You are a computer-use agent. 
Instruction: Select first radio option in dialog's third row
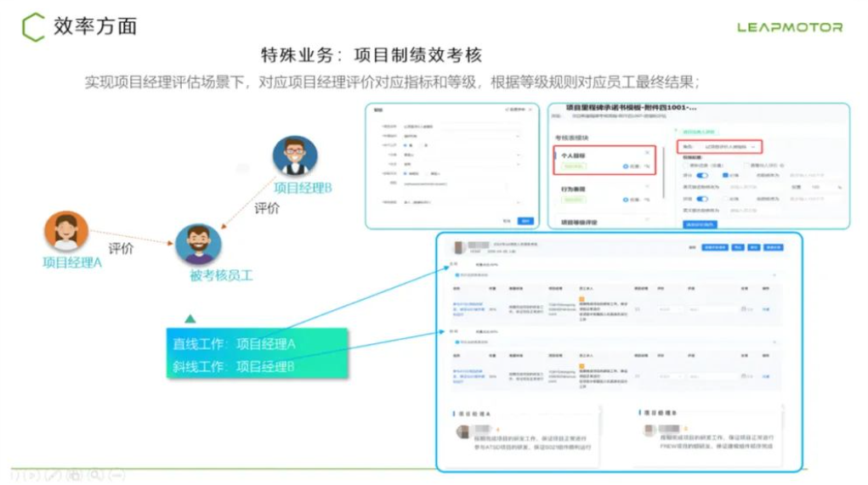click(406, 145)
